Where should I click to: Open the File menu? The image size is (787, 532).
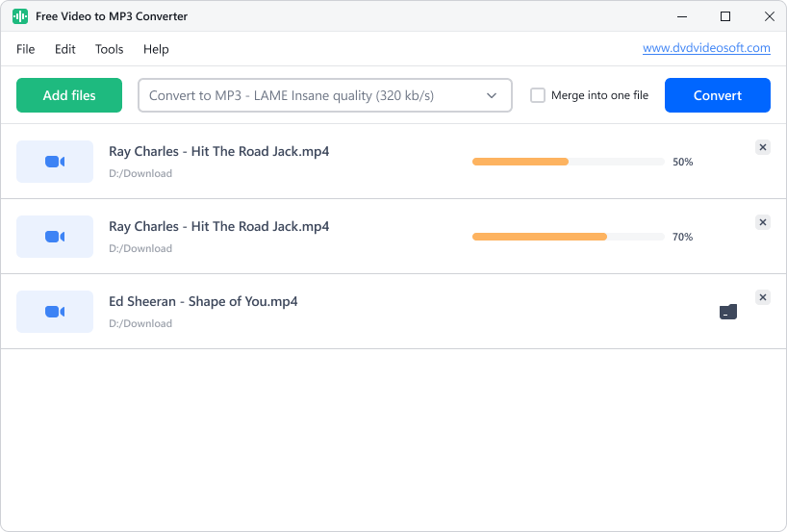point(26,49)
